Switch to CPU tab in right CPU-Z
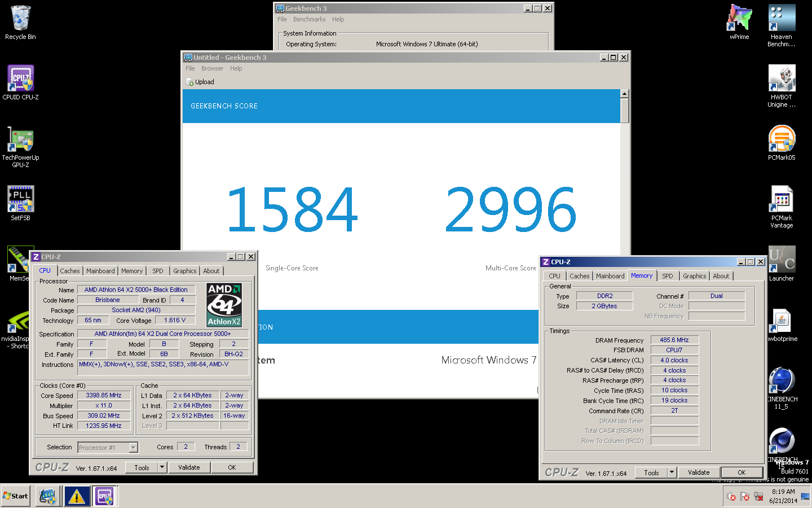Image resolution: width=812 pixels, height=508 pixels. (x=555, y=276)
